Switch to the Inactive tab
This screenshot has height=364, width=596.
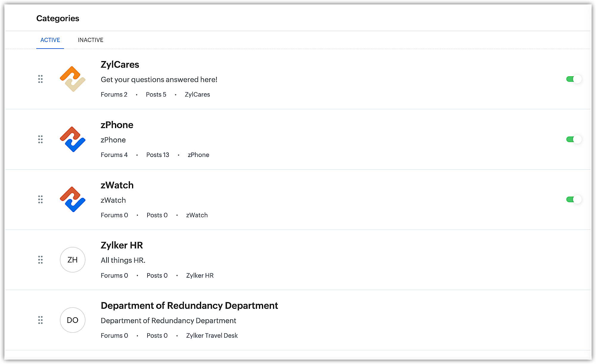91,40
